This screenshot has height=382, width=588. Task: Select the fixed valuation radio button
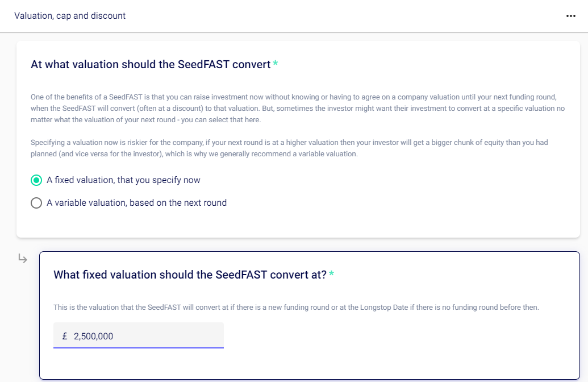[x=36, y=180]
